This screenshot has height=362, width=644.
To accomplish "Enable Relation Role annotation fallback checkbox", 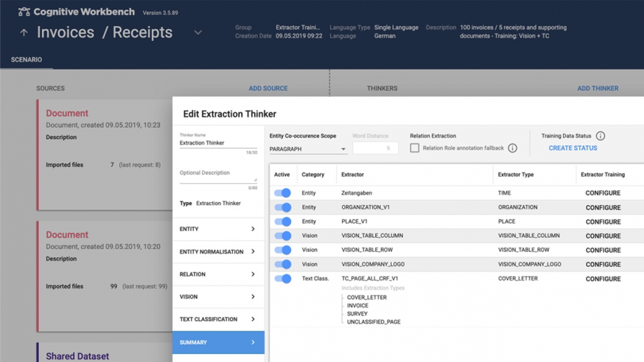I will tap(415, 148).
